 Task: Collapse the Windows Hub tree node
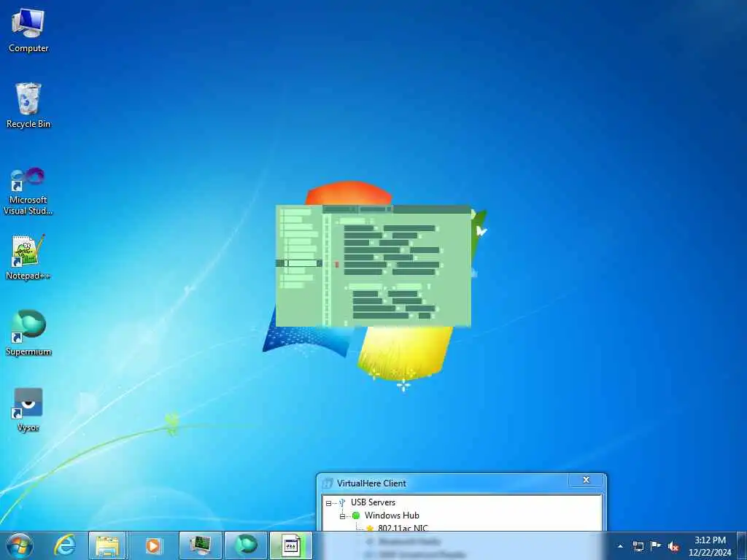coord(342,516)
